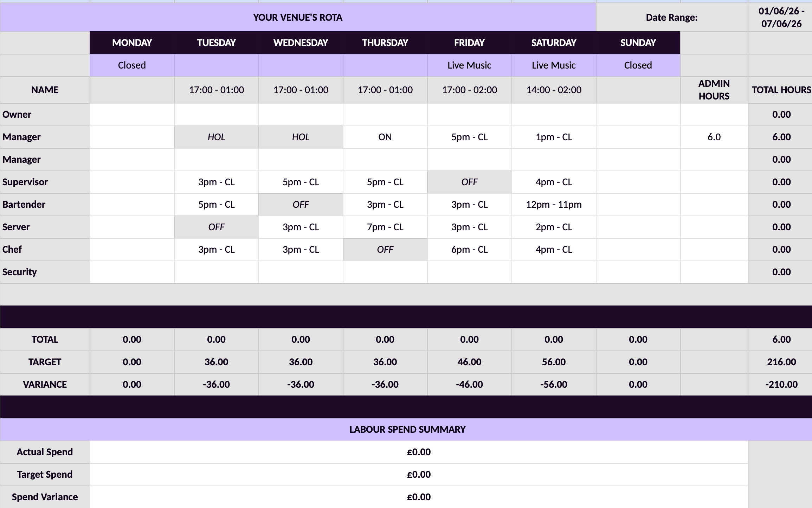
Task: Click the TARGET row label
Action: tap(45, 362)
